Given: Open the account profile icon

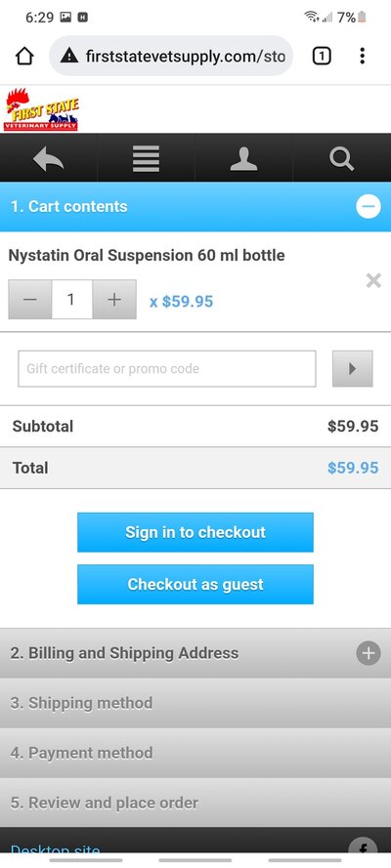Looking at the screenshot, I should (243, 159).
